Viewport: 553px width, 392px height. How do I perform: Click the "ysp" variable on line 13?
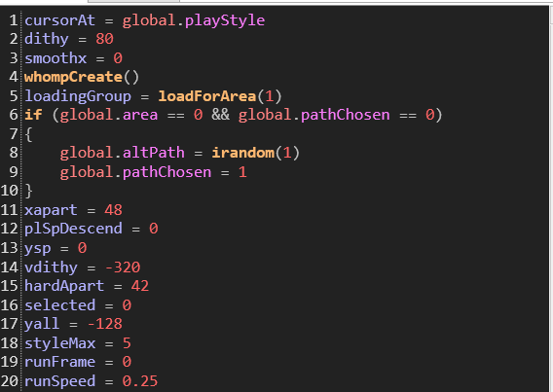point(38,249)
